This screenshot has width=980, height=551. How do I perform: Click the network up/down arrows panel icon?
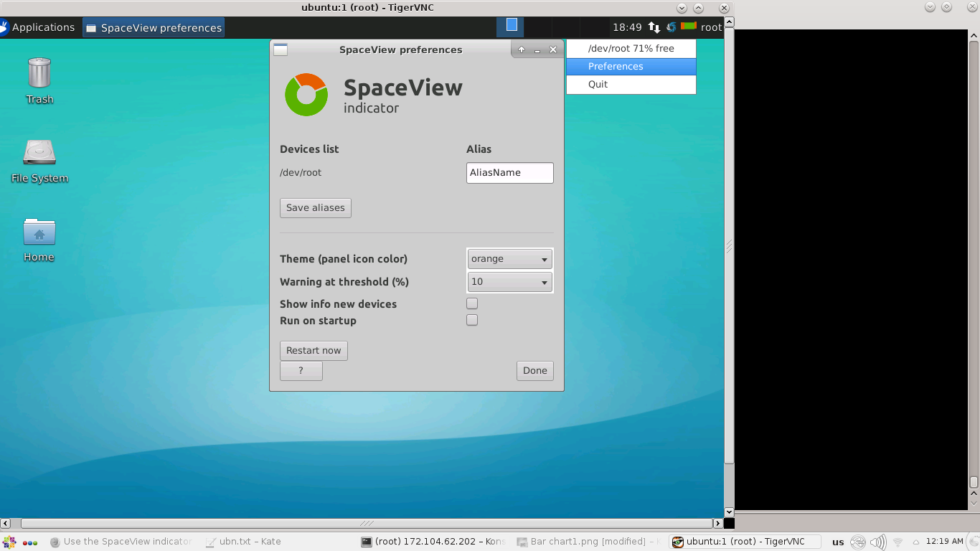(x=654, y=27)
